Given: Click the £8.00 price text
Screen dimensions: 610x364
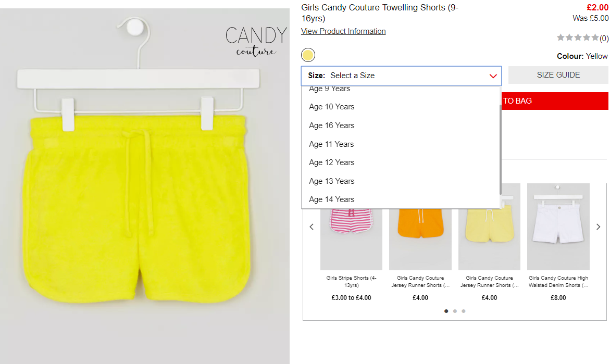Looking at the screenshot, I should pos(558,298).
